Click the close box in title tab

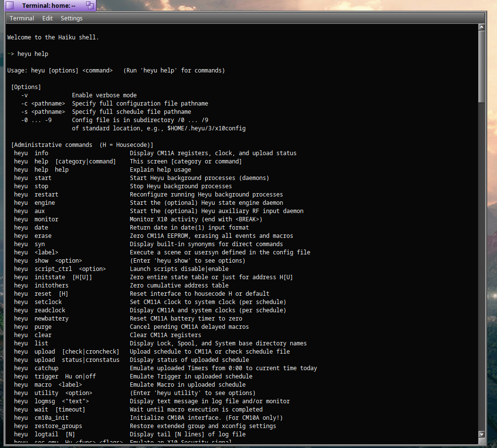click(10, 5)
